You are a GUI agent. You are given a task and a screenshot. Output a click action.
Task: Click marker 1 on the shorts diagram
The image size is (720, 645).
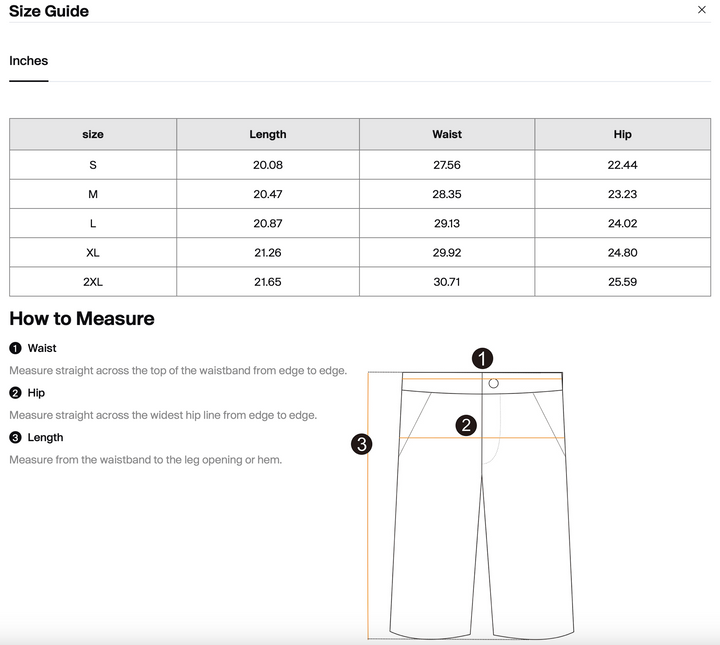tap(482, 359)
